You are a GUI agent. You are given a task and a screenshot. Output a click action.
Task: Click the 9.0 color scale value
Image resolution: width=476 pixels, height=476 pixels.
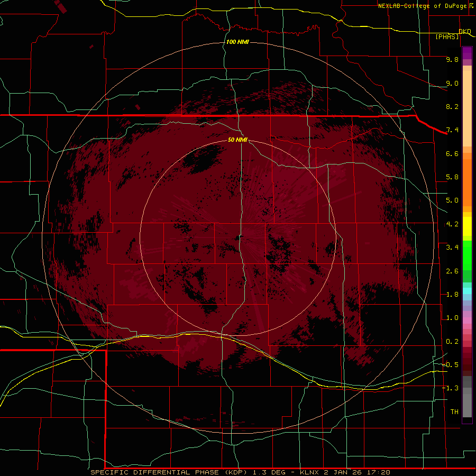click(x=452, y=83)
